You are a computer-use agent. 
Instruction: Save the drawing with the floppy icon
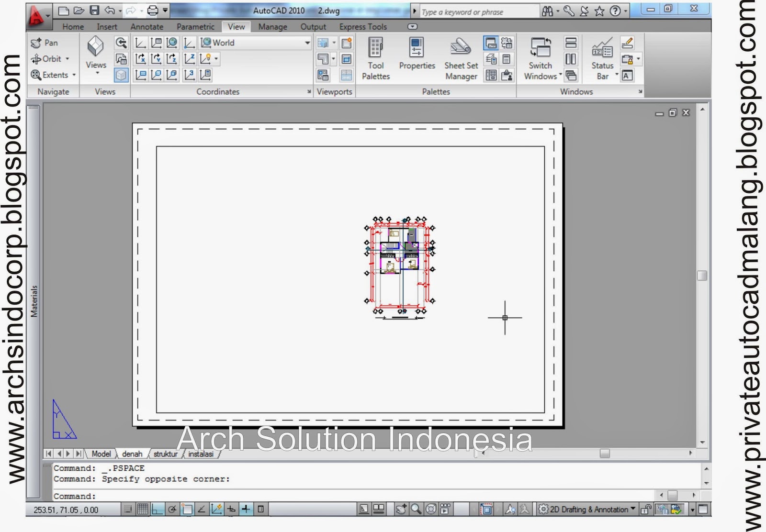pyautogui.click(x=94, y=10)
